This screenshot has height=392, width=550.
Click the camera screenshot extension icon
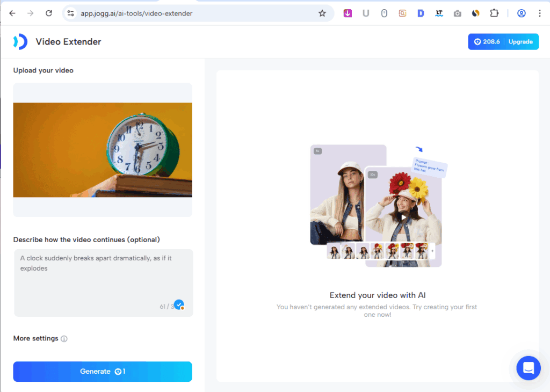(x=457, y=13)
